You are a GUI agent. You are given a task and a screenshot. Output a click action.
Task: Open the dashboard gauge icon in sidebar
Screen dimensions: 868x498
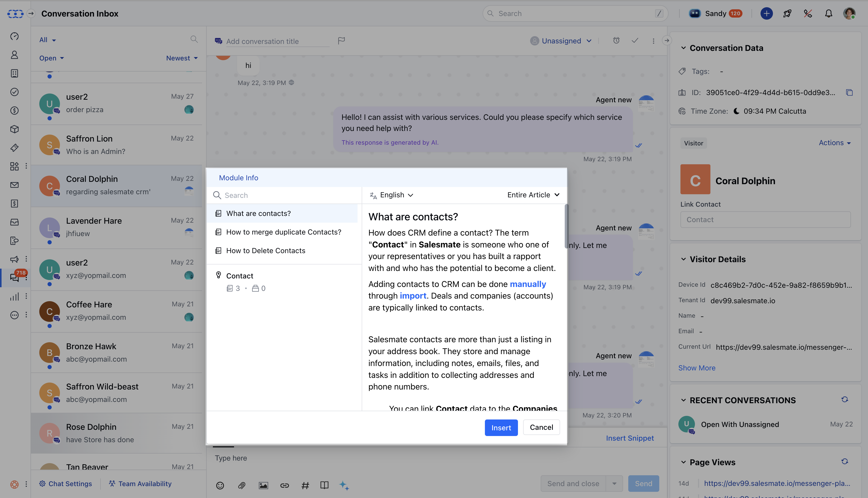(x=14, y=36)
